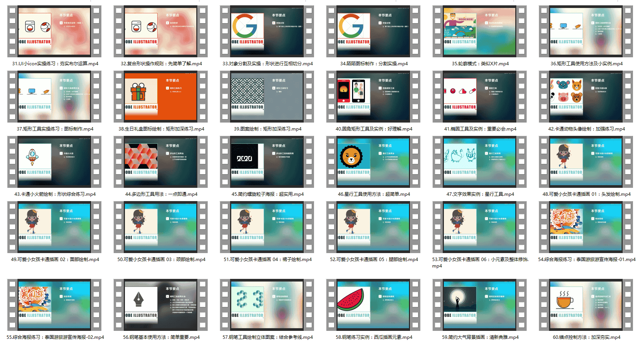644x343 pixels.
Task: Open the pattern thumbnail 39.图案绘制
Action: pyautogui.click(x=267, y=97)
